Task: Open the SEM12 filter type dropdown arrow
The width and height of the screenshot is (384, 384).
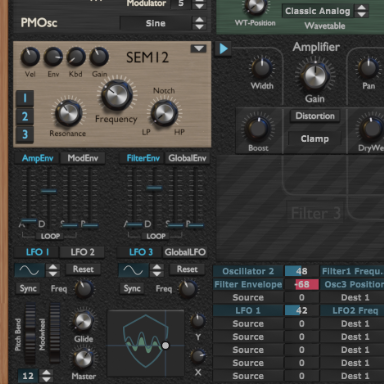Action: [x=198, y=49]
